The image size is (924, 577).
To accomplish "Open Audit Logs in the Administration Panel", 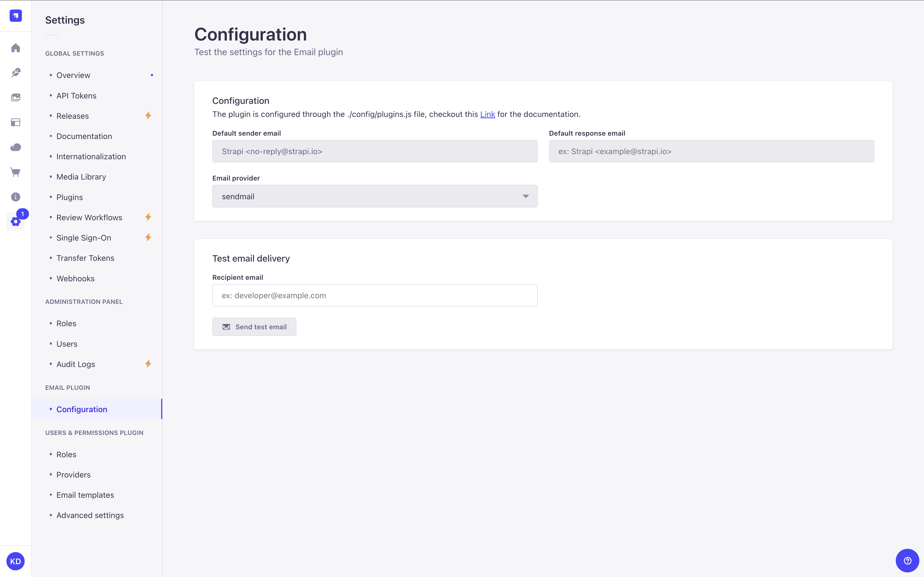I will click(76, 364).
